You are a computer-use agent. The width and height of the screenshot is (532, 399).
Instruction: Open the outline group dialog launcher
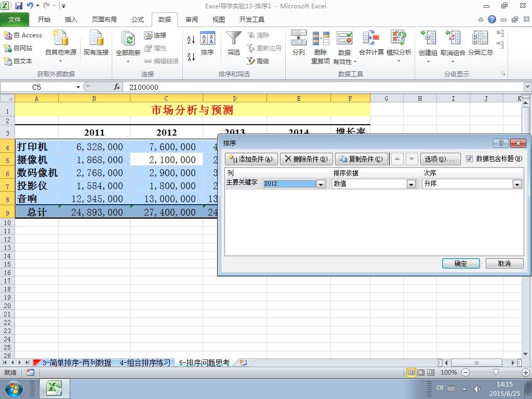click(503, 74)
